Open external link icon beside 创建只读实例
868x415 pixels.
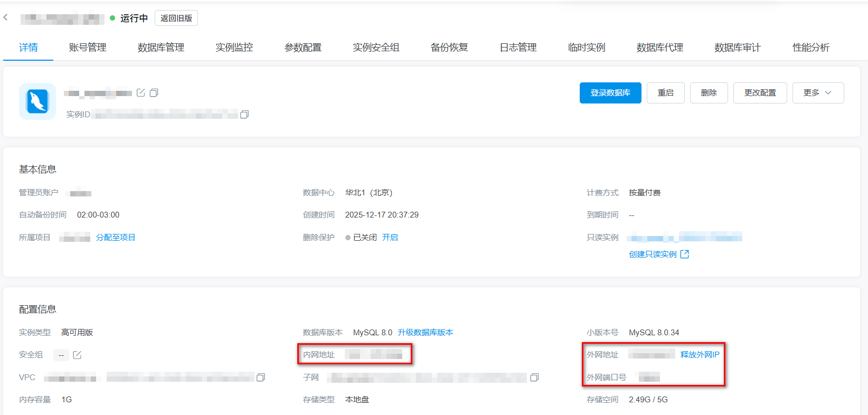(685, 254)
